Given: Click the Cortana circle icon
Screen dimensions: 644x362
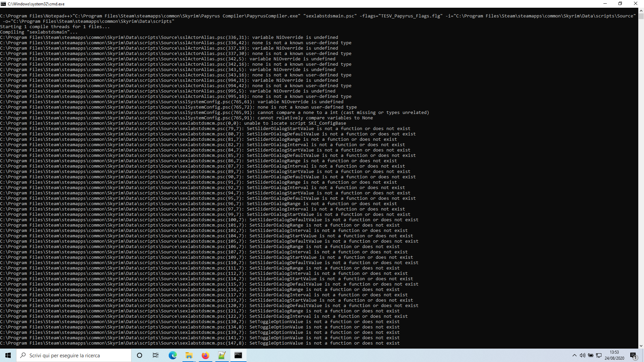Looking at the screenshot, I should click(x=140, y=355).
